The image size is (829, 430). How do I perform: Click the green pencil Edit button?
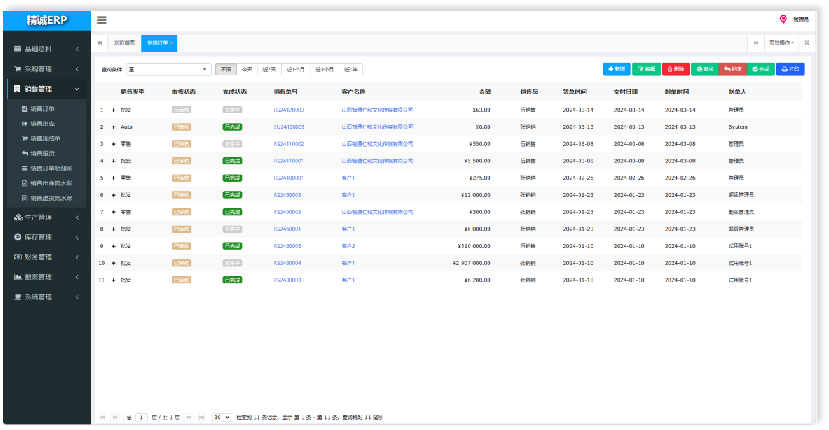pyautogui.click(x=646, y=69)
